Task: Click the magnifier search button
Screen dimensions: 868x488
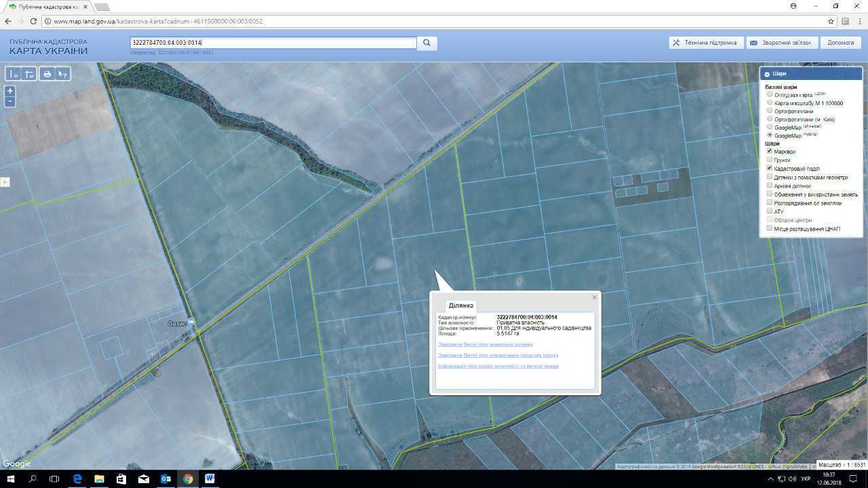Action: tap(427, 43)
